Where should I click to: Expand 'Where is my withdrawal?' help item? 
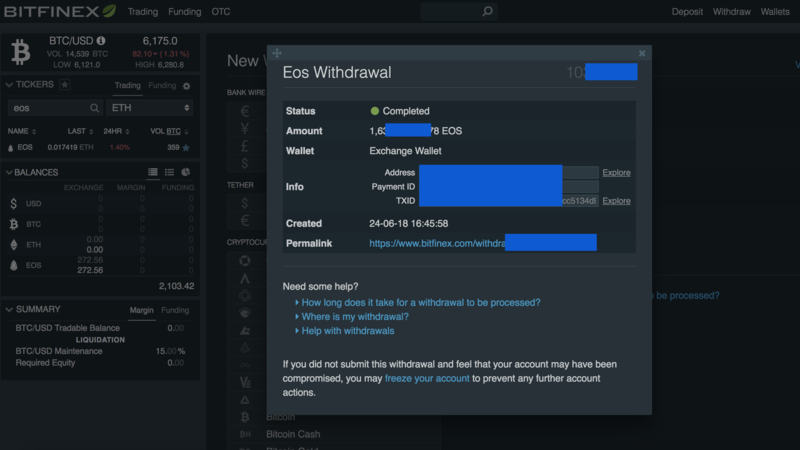(x=355, y=316)
